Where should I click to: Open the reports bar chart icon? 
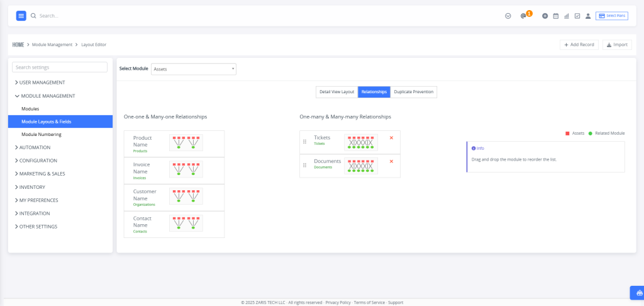point(567,16)
